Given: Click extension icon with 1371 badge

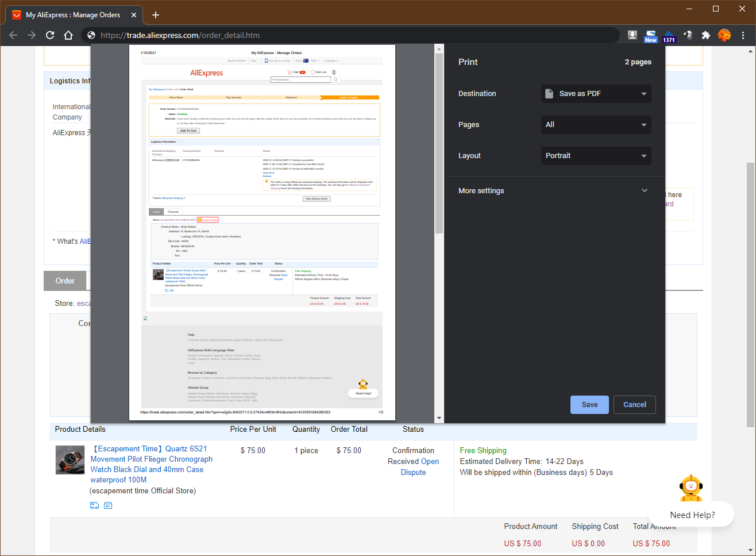Looking at the screenshot, I should 669,36.
